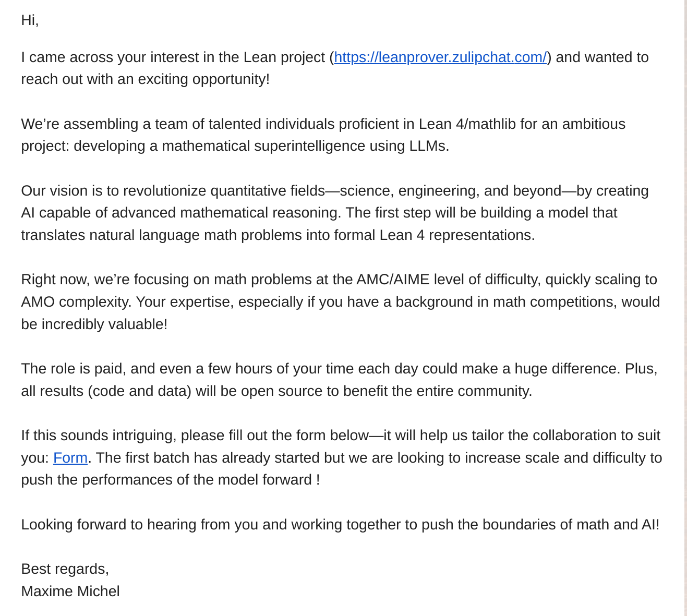Click the "Hi," greeting line
Image resolution: width=687 pixels, height=616 pixels.
point(30,20)
